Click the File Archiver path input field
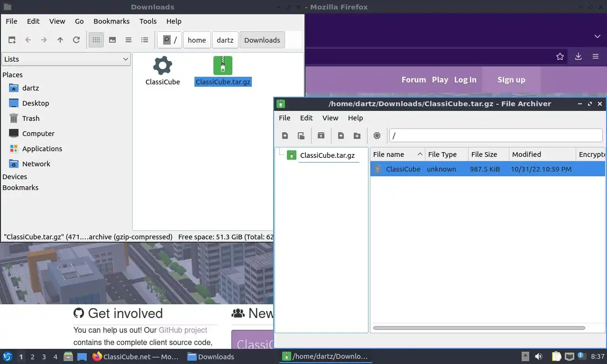 click(x=496, y=136)
